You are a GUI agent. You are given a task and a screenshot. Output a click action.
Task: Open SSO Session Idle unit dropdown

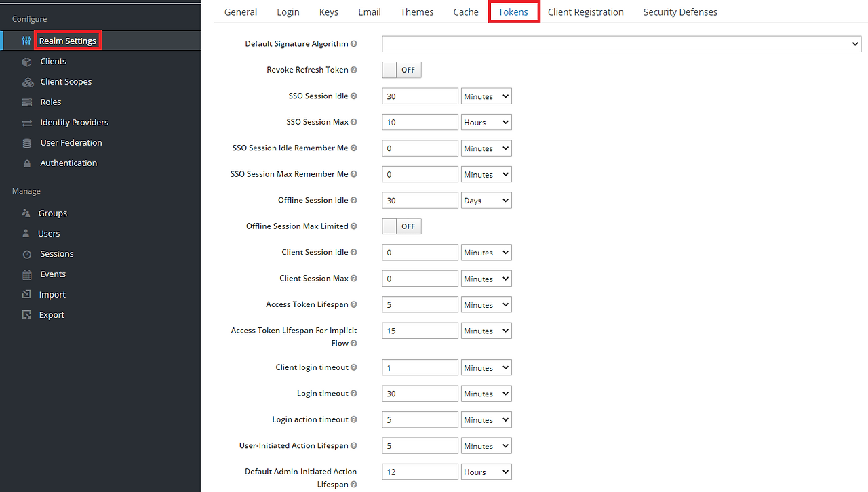486,96
